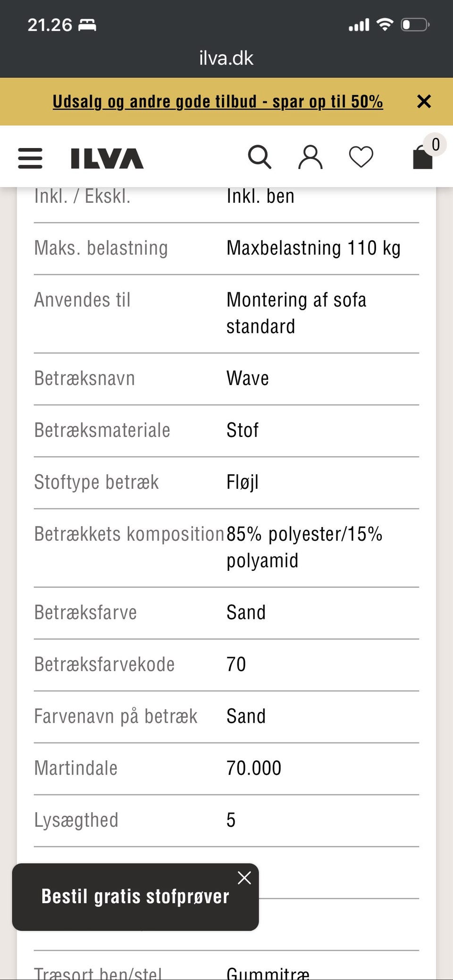
Task: Tap the Martindale 70.000 value
Action: pyautogui.click(x=254, y=768)
